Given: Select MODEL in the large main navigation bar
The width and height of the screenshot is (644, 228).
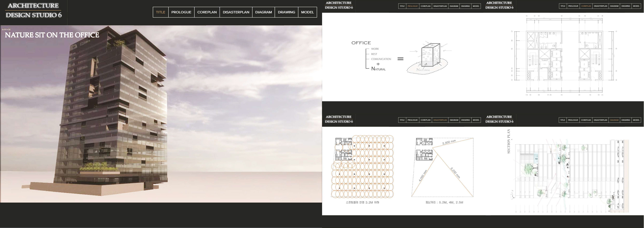Looking at the screenshot, I should click(x=307, y=12).
